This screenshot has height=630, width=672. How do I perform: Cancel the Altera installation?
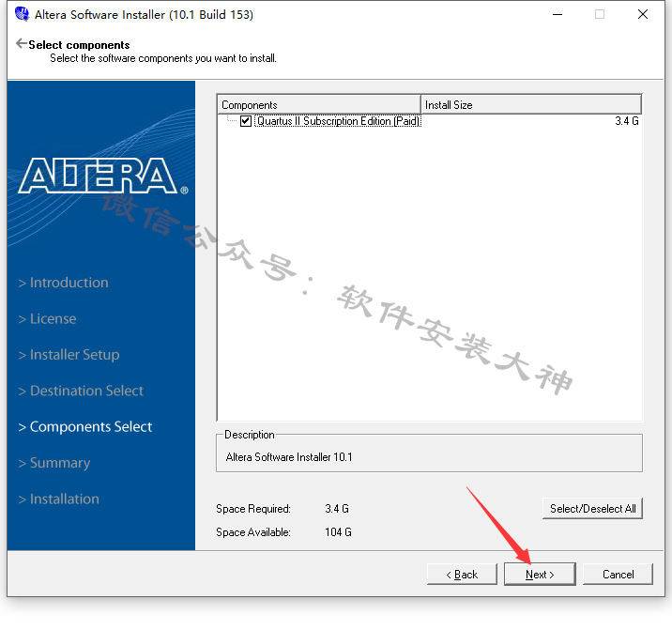[618, 575]
